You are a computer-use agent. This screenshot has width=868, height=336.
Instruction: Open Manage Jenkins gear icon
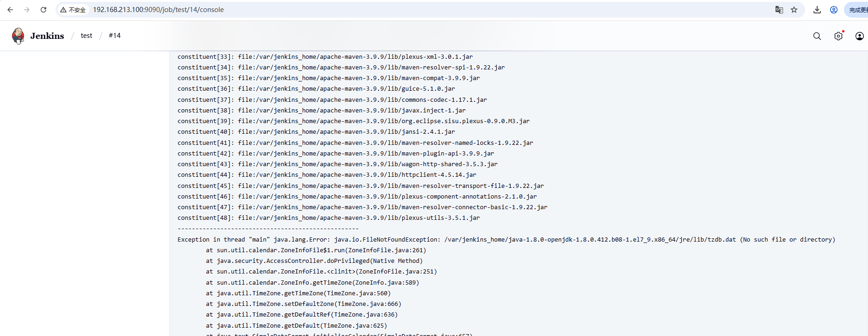pos(838,36)
